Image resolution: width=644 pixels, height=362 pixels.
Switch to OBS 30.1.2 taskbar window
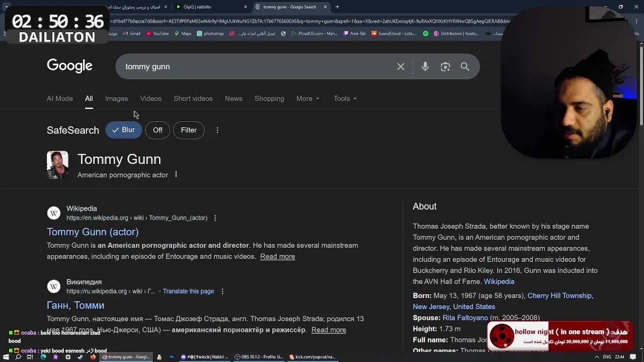pos(259,357)
